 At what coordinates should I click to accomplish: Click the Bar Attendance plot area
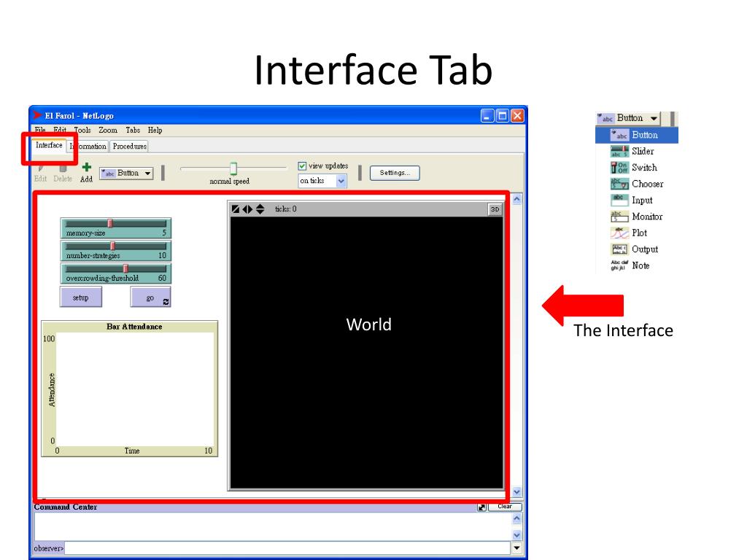point(135,389)
